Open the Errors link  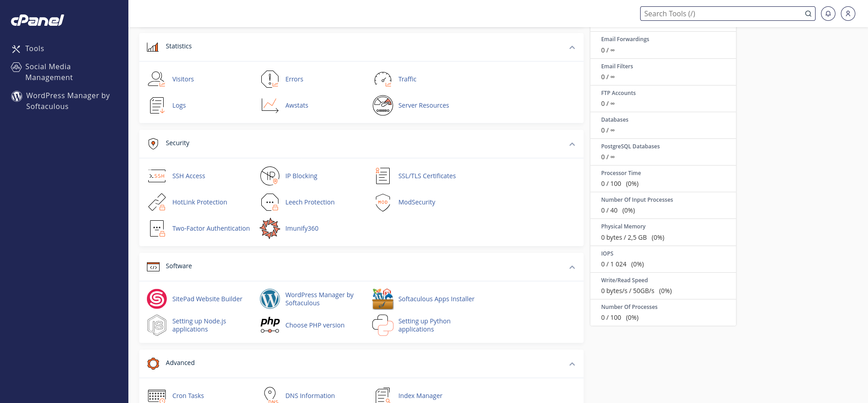click(x=294, y=79)
